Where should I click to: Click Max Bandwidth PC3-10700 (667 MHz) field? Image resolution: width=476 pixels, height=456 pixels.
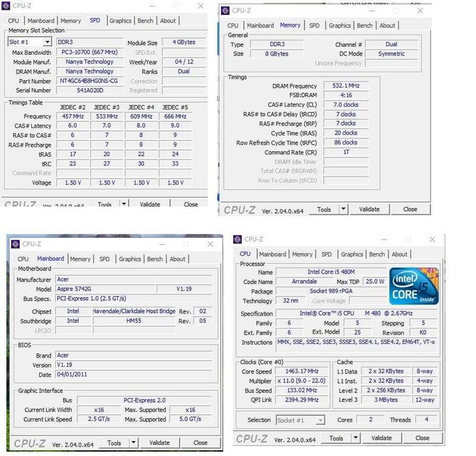pos(89,52)
